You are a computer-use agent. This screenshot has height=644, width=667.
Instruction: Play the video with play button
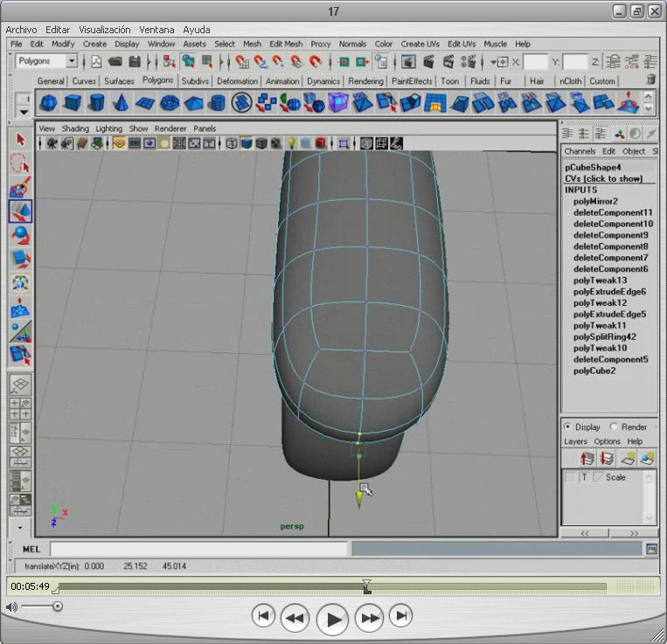click(333, 619)
